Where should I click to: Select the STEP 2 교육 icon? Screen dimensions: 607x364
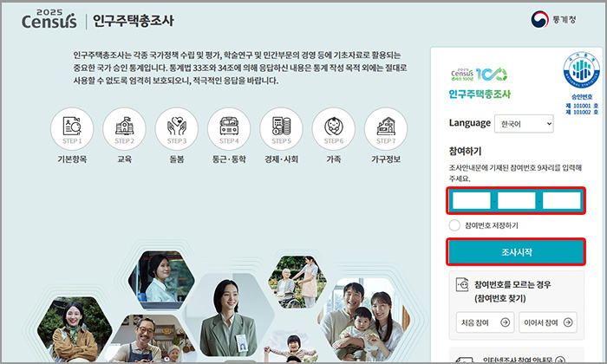click(x=124, y=128)
